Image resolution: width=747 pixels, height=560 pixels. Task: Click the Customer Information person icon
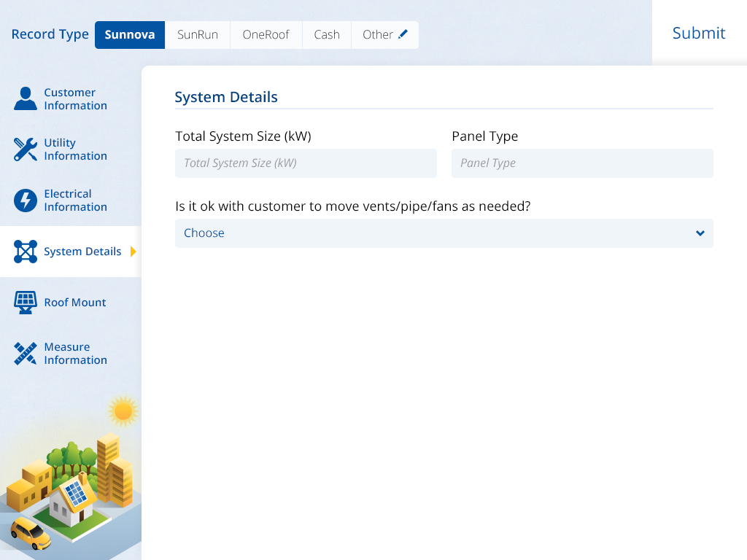coord(26,98)
